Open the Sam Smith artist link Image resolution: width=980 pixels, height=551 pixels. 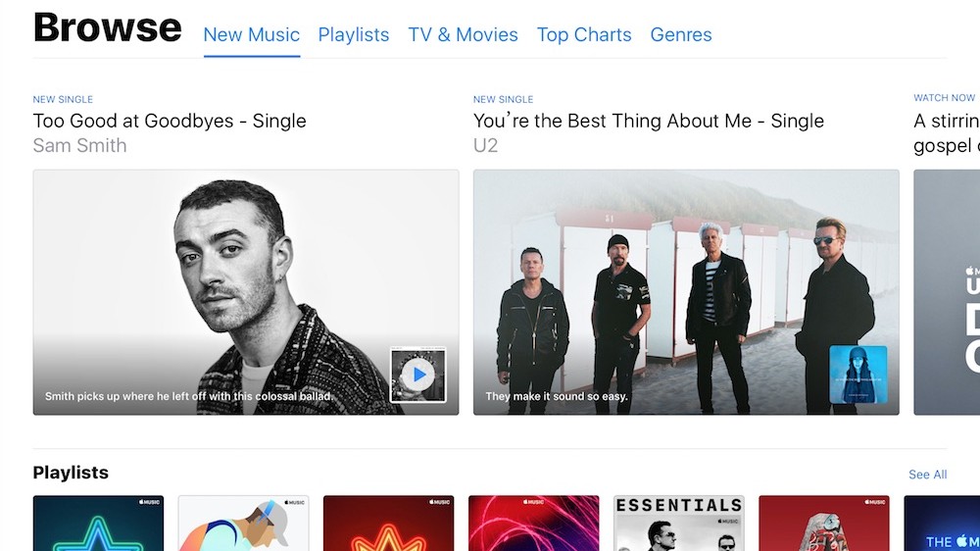[x=80, y=145]
